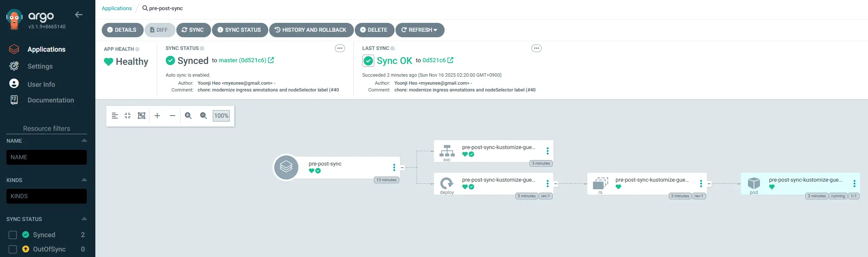The width and height of the screenshot is (868, 257).
Task: Open SYNC STATUS panel
Action: [239, 30]
